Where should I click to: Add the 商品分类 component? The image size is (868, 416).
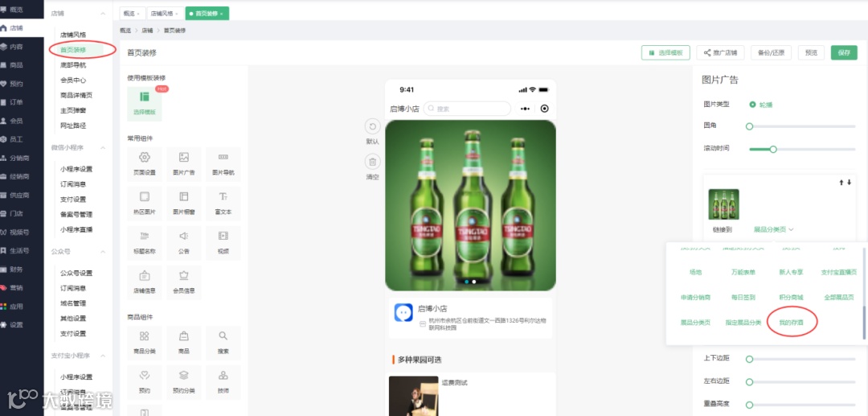click(x=145, y=343)
